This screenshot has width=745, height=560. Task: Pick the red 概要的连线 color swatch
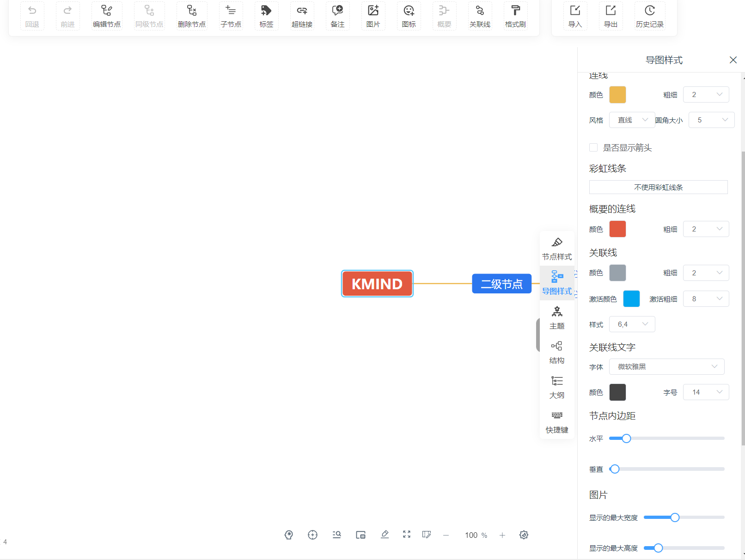[x=617, y=229]
